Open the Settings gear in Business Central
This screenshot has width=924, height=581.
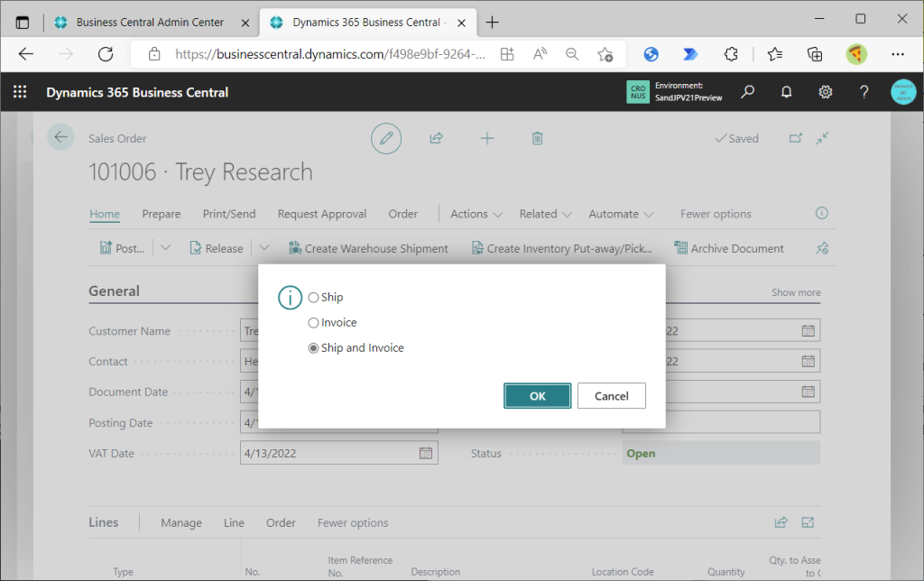825,92
